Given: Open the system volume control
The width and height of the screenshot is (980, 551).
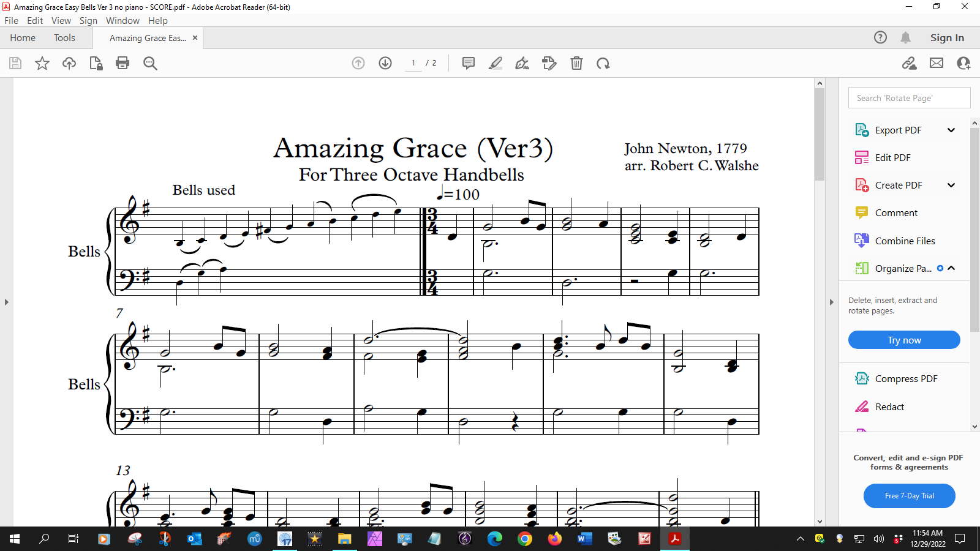Looking at the screenshot, I should (879, 539).
